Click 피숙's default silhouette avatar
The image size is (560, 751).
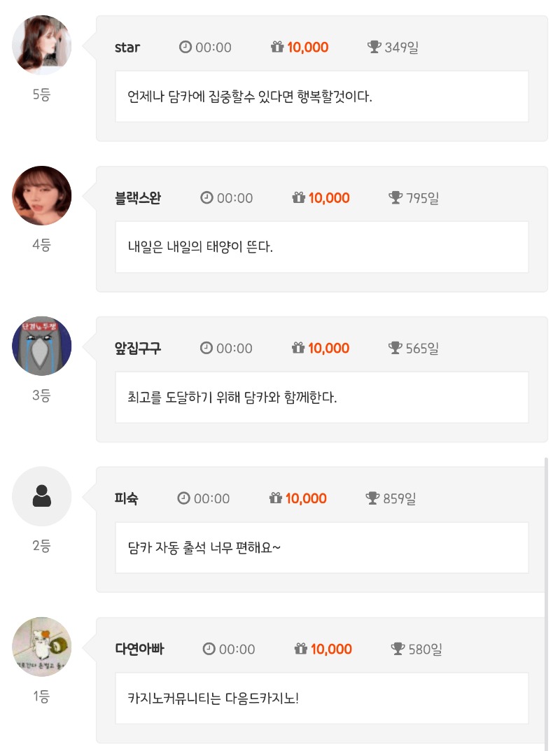[42, 496]
